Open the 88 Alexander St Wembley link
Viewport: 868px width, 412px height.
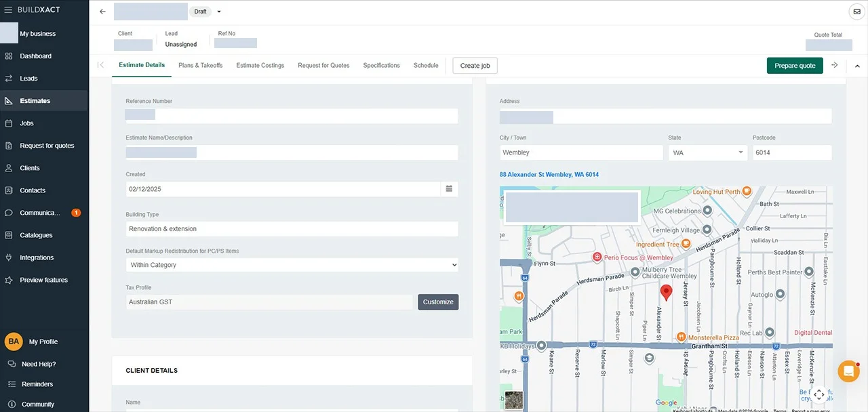coord(549,175)
